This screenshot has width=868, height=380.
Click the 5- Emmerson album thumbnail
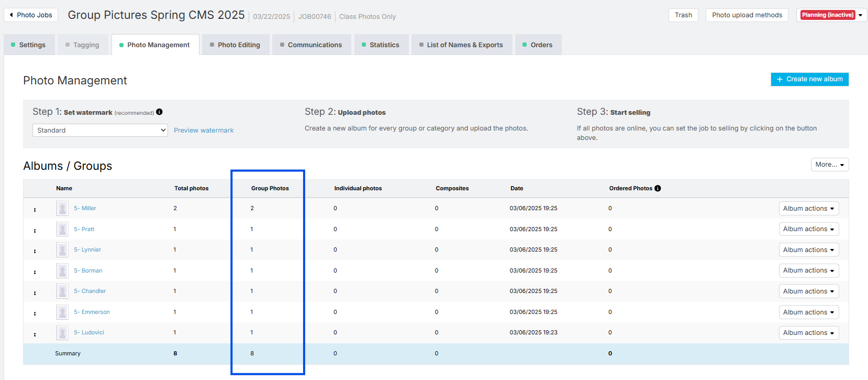click(62, 312)
